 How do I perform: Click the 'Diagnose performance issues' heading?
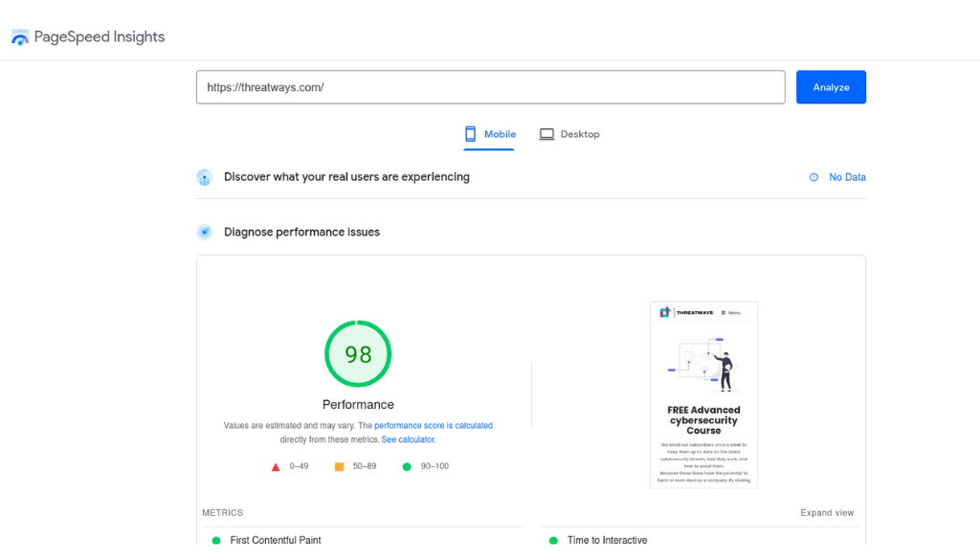click(301, 232)
